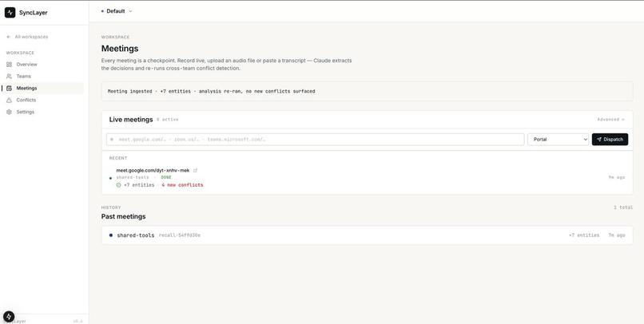Click the Teams people icon

[x=9, y=77]
